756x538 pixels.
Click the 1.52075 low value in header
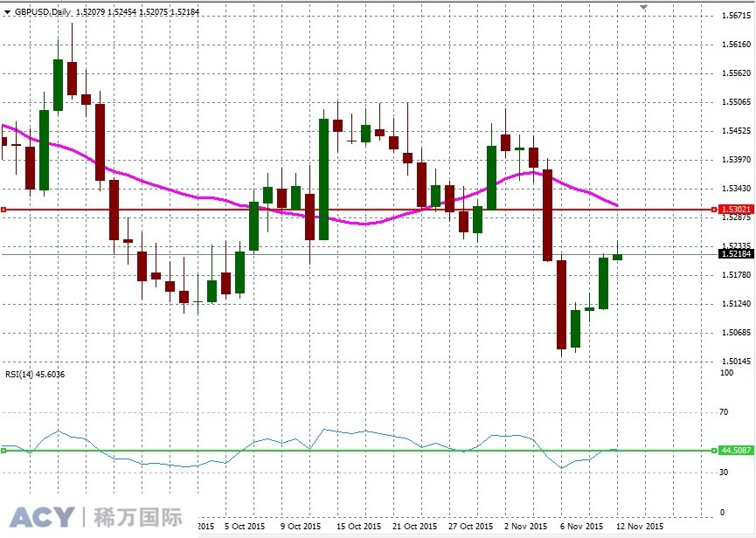point(153,11)
